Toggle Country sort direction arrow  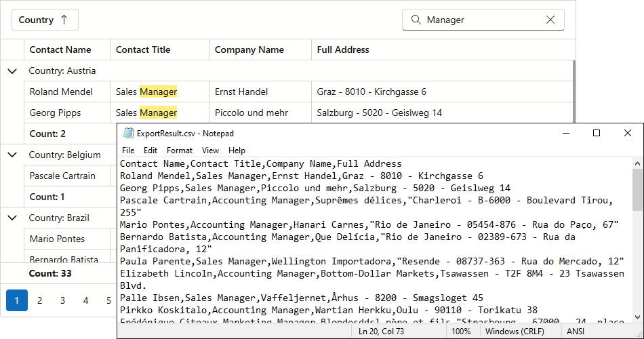pyautogui.click(x=64, y=20)
